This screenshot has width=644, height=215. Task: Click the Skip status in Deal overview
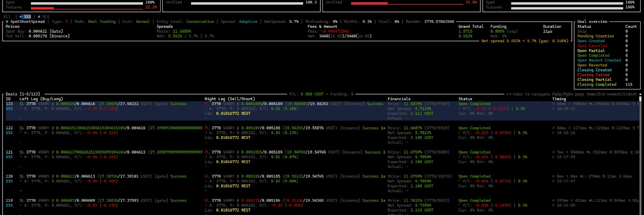pos(582,31)
